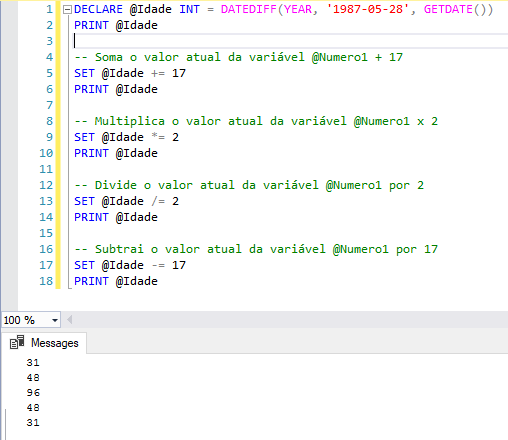This screenshot has width=508, height=440.
Task: Collapse the code block outline toggle
Action: tap(67, 10)
